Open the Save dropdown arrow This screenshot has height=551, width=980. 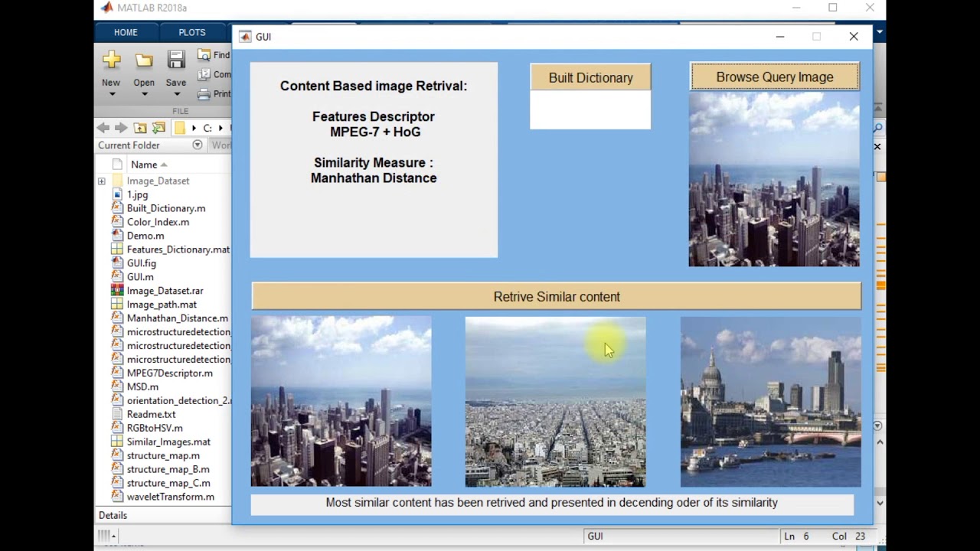click(176, 94)
